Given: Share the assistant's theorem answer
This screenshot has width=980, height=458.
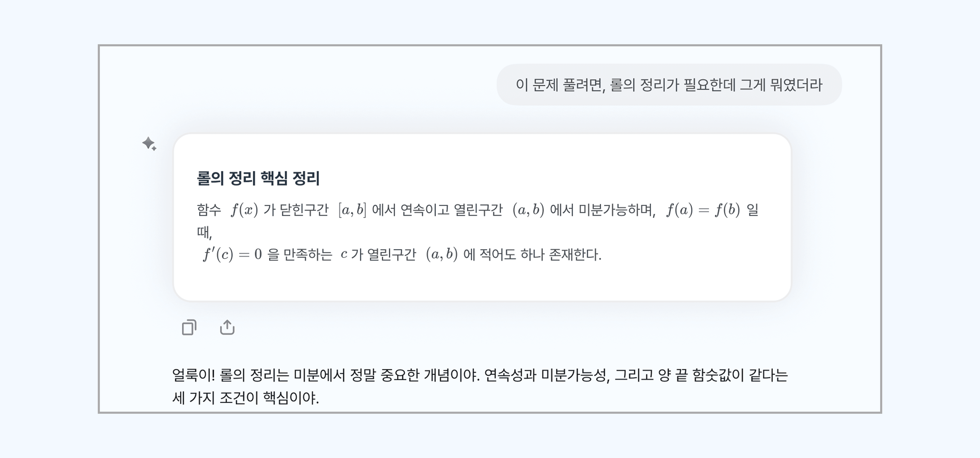Looking at the screenshot, I should point(227,327).
